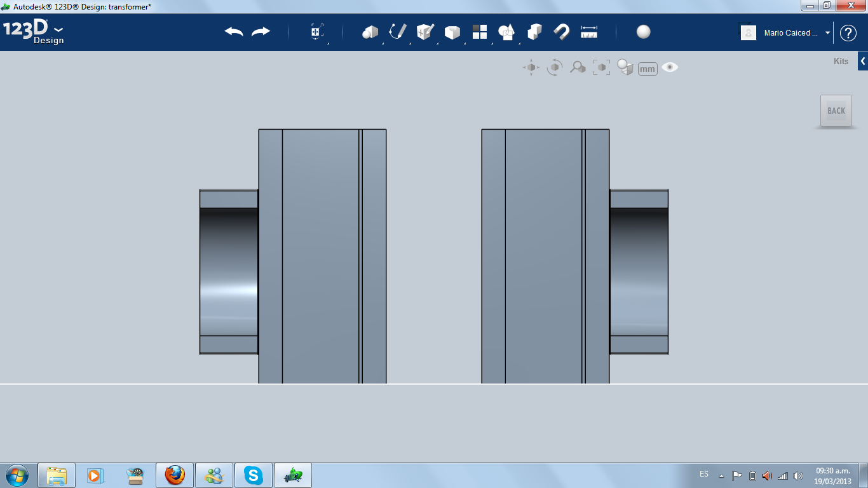Open the Material sphere tool
Viewport: 868px width, 488px height.
pyautogui.click(x=644, y=32)
